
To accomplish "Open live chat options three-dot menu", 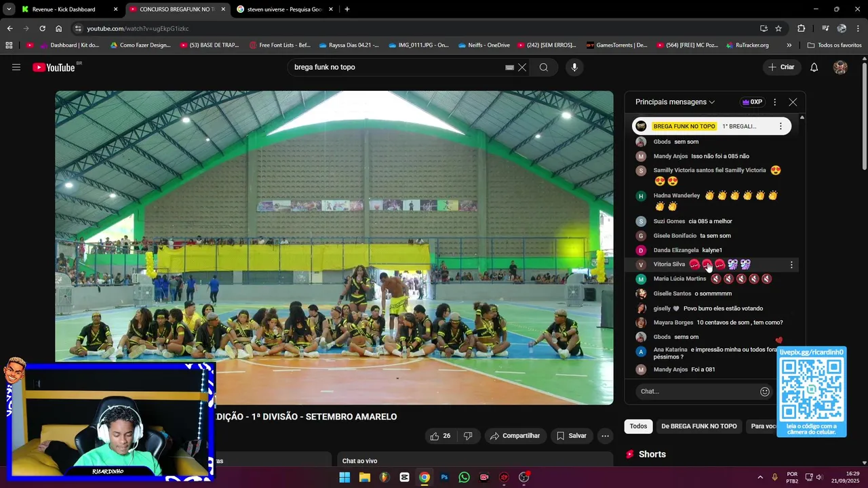I will tap(774, 102).
